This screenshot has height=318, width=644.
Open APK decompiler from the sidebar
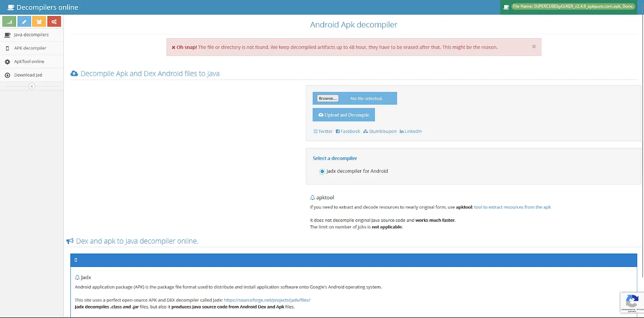pos(30,48)
